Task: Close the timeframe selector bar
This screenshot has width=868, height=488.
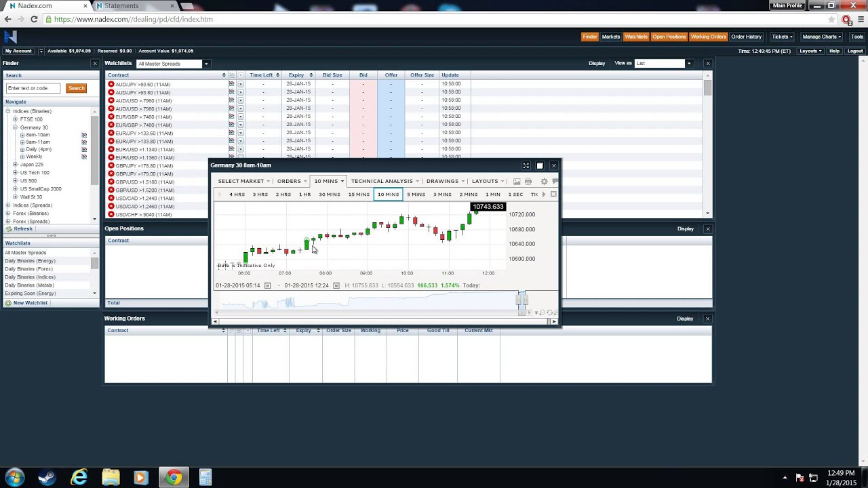Action: [x=553, y=195]
